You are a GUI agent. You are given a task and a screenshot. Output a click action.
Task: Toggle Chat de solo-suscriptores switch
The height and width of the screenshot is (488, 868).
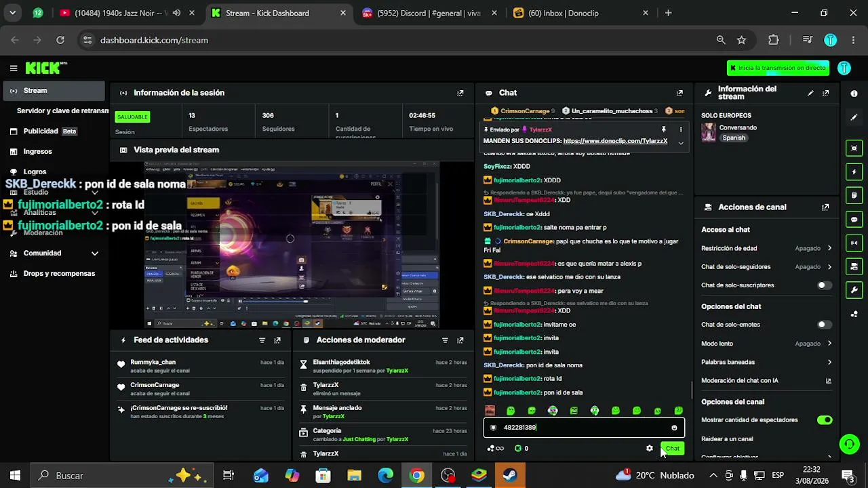click(x=824, y=285)
